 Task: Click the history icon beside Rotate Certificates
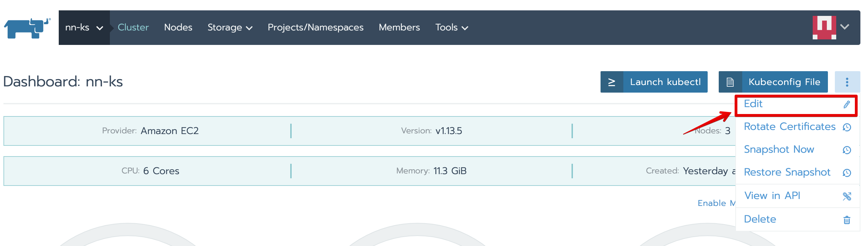coord(847,127)
